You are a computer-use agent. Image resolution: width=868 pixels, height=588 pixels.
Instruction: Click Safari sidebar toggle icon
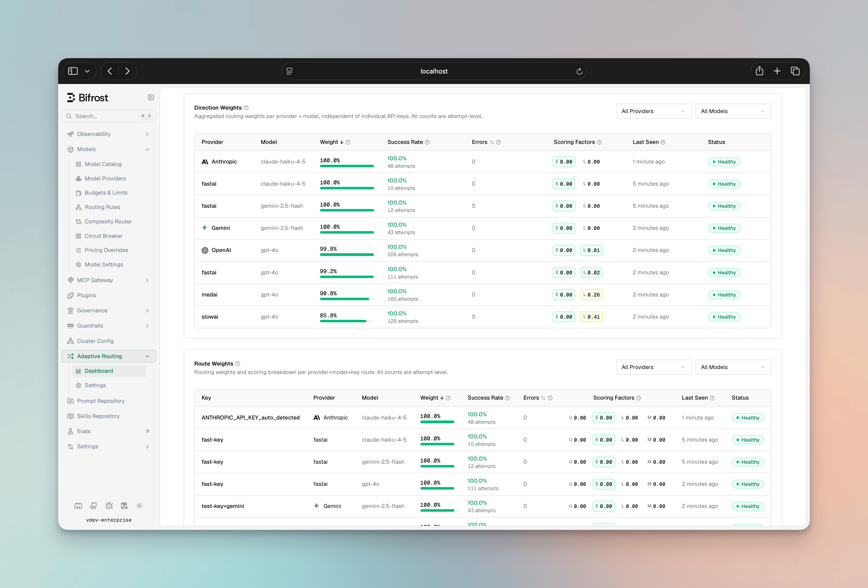click(x=73, y=71)
